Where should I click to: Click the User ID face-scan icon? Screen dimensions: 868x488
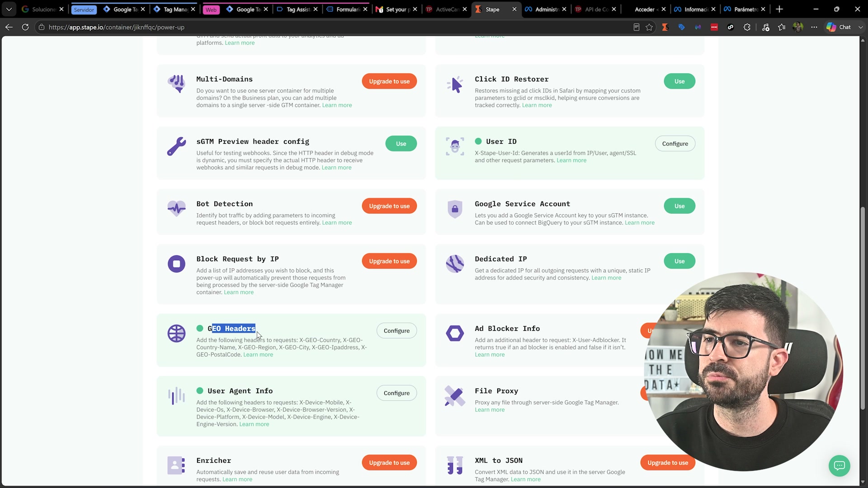[455, 146]
